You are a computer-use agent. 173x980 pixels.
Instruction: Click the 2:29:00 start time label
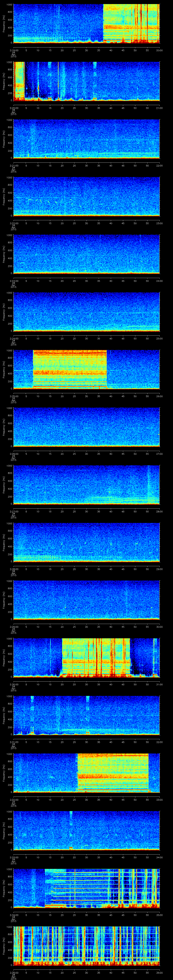(14, 627)
